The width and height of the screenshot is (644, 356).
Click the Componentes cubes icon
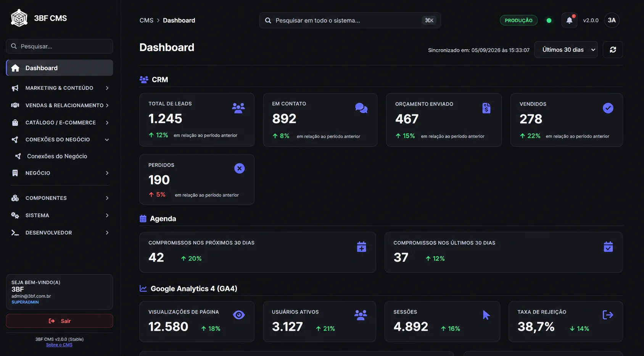tap(15, 198)
